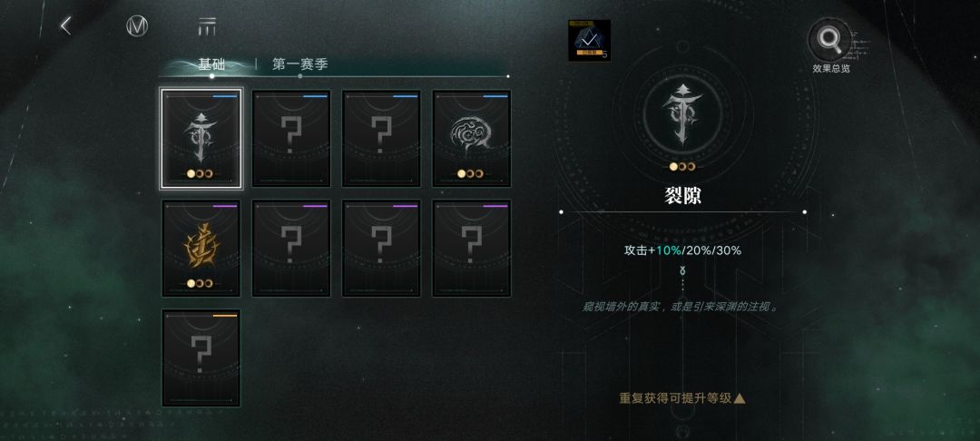The width and height of the screenshot is (980, 441).
Task: Click the 攻击+10%/20%/30% effect text
Action: point(682,250)
